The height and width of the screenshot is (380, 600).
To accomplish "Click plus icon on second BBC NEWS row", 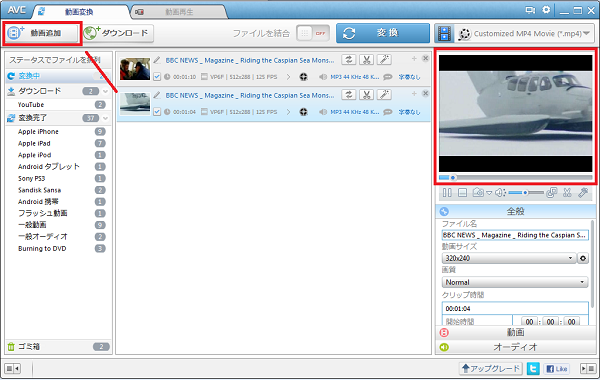I will point(414,94).
